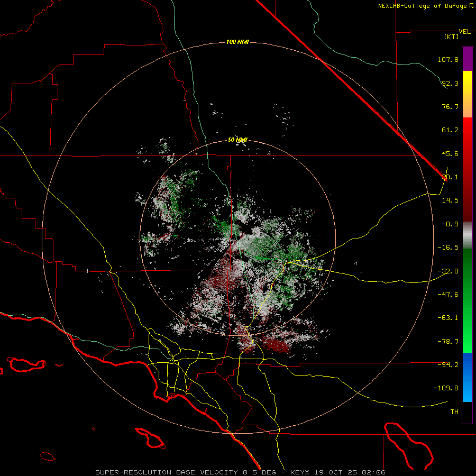Select the VEL legend title

tap(464, 32)
